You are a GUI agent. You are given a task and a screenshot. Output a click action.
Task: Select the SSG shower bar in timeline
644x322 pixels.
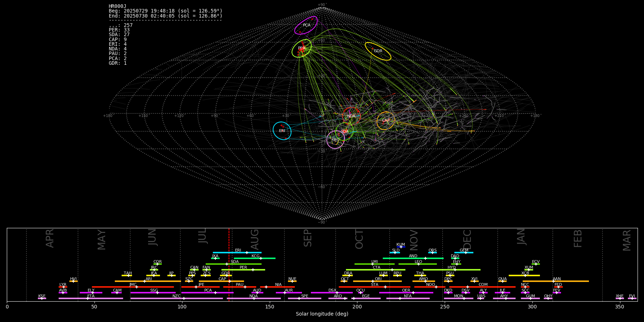(153, 293)
